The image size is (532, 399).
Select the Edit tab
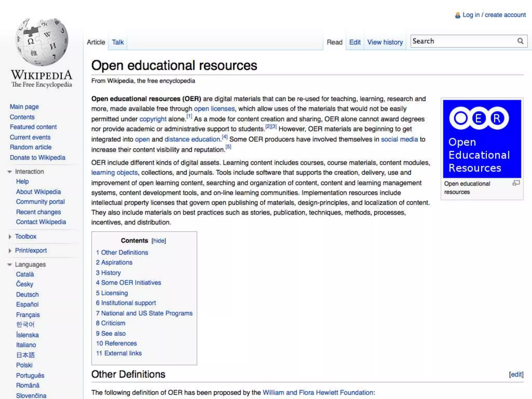pyautogui.click(x=355, y=42)
